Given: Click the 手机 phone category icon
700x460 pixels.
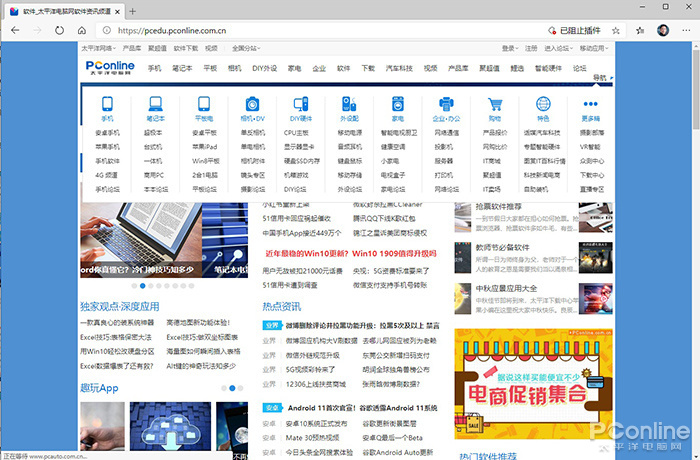Looking at the screenshot, I should [x=107, y=104].
